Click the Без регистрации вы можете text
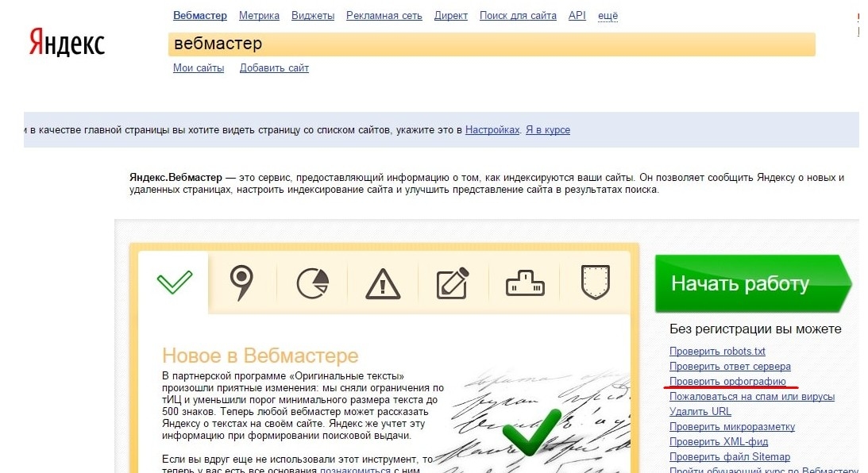868x473 pixels. click(755, 329)
